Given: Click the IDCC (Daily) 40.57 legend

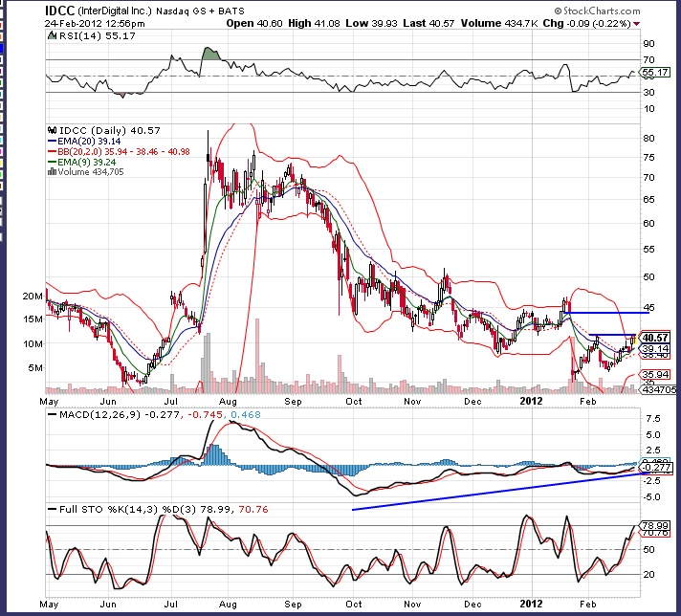Looking at the screenshot, I should (x=109, y=130).
